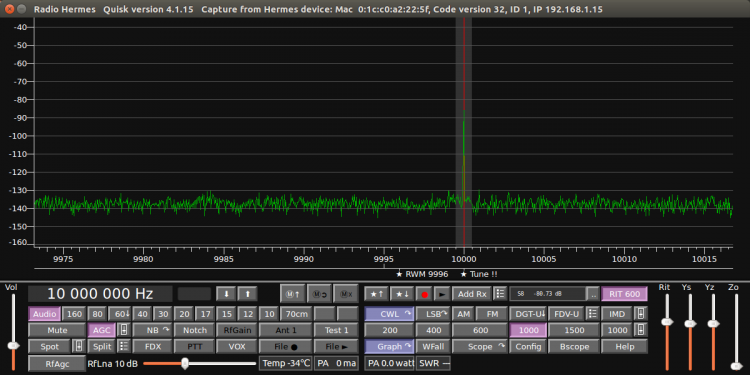
Task: Select the 400 Hz filter
Action: [x=432, y=330]
